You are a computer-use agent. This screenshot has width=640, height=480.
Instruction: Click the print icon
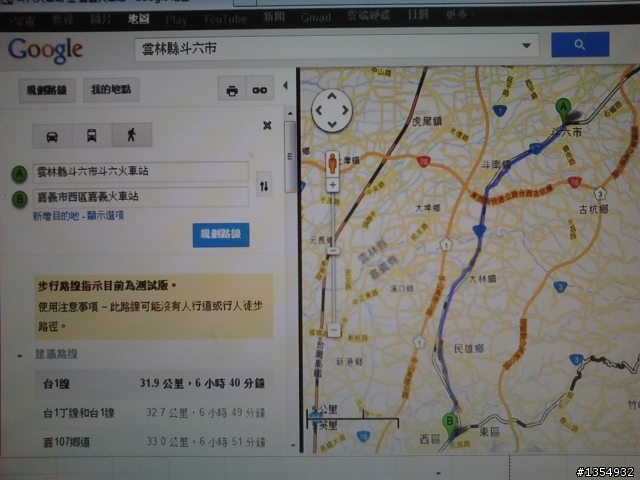pyautogui.click(x=232, y=90)
